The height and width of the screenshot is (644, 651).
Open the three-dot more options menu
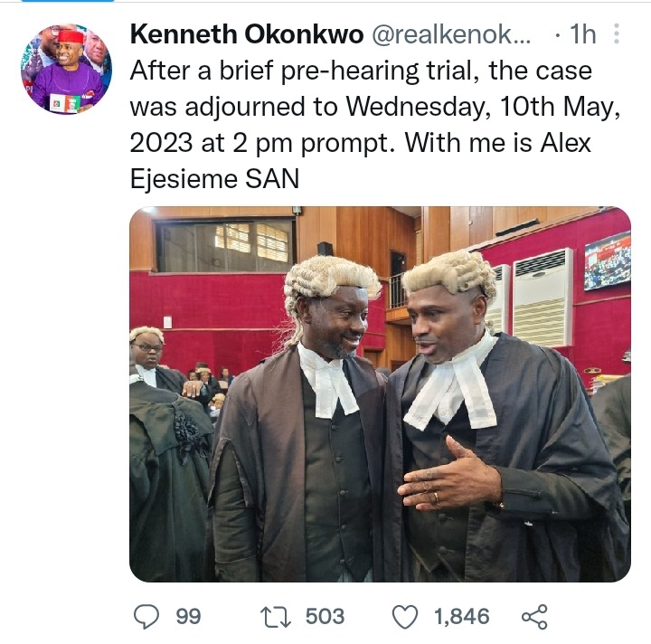(617, 33)
